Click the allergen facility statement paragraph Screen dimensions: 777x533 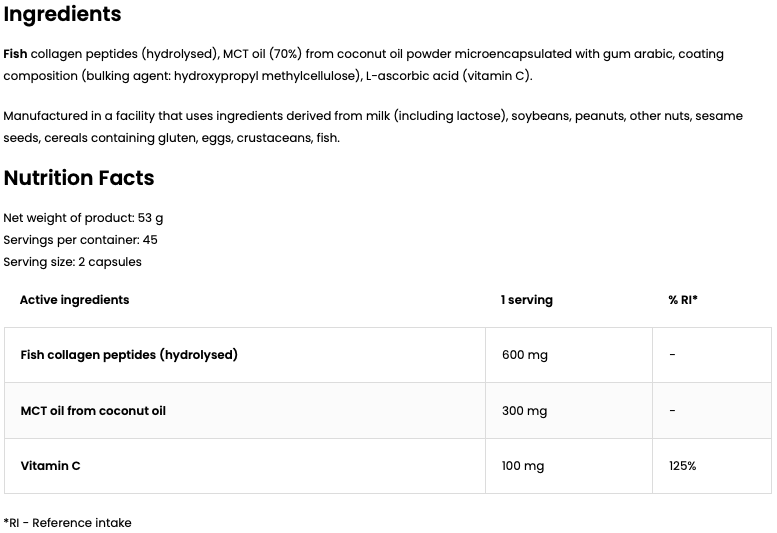(372, 126)
